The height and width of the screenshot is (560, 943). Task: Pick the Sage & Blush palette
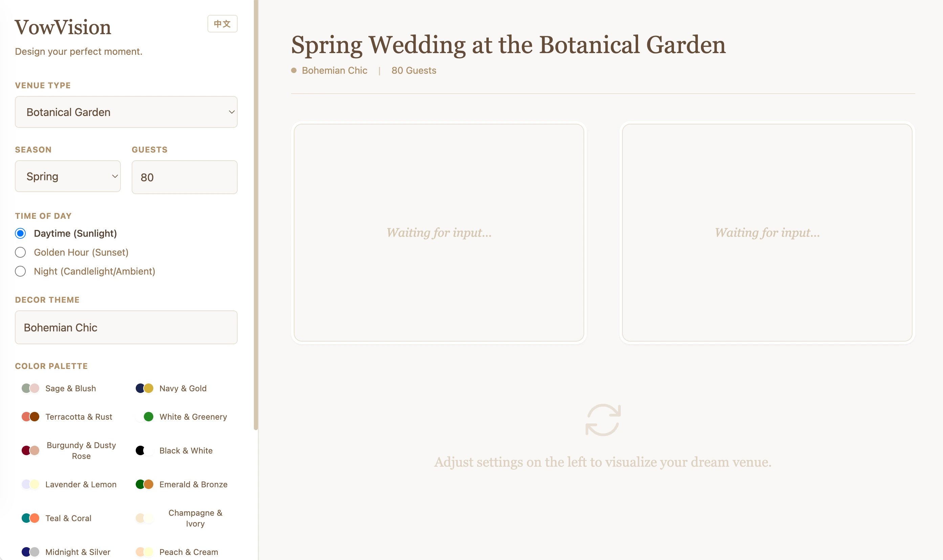click(59, 388)
